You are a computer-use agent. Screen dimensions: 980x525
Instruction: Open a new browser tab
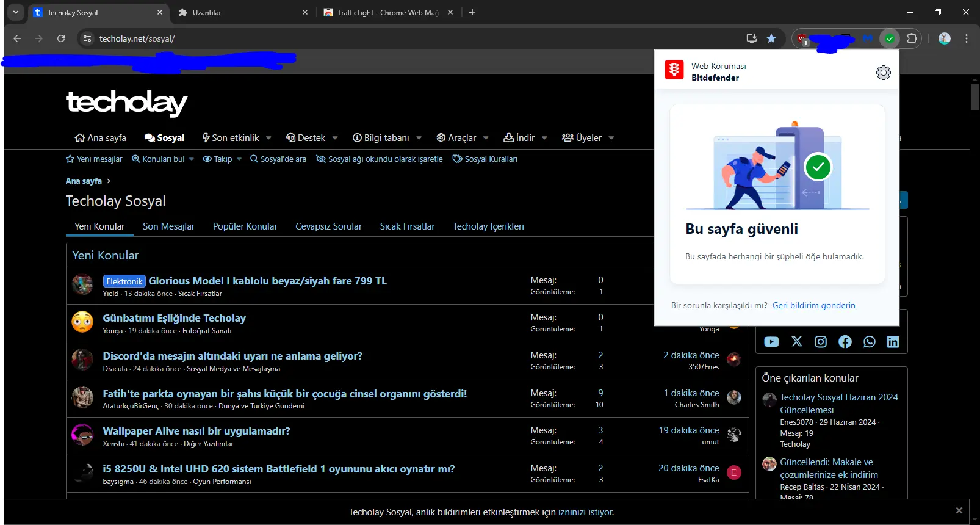point(472,12)
